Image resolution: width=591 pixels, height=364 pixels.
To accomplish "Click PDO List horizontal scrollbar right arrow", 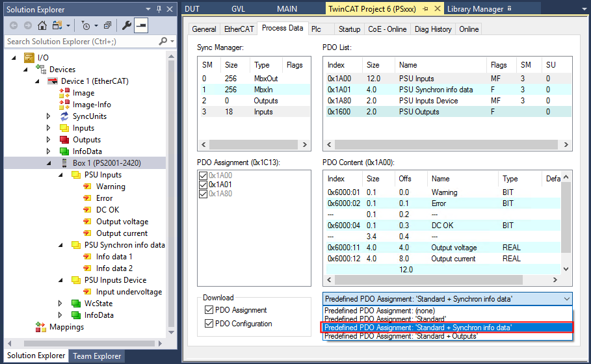I will (566, 145).
